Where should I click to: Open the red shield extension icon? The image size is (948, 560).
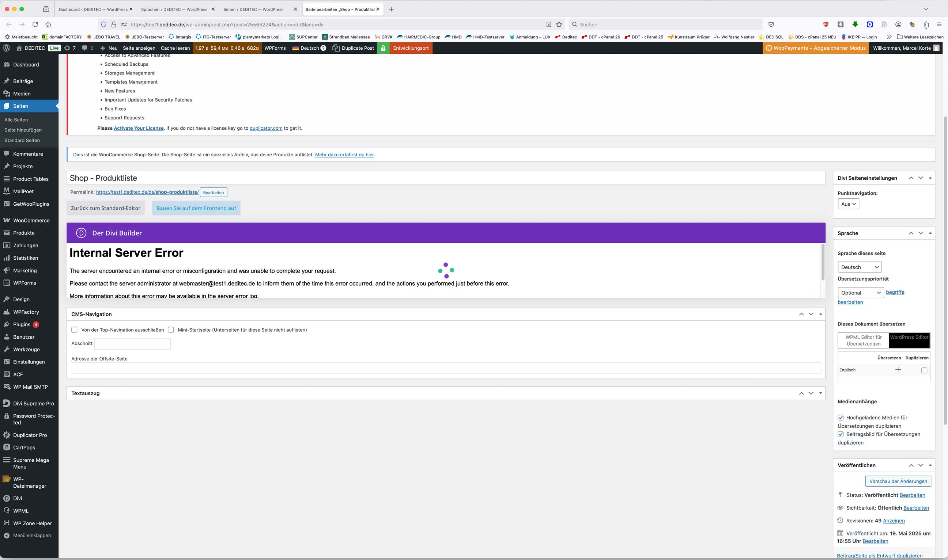826,24
